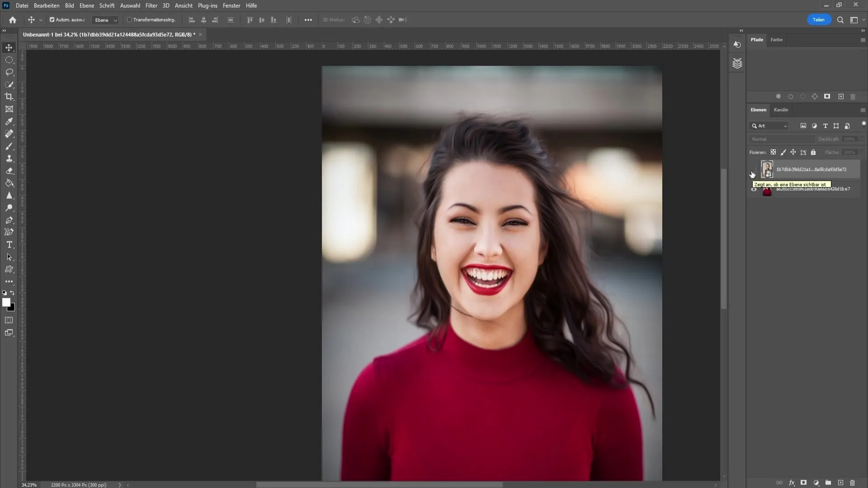Open the Ebenen panel flyout menu
The height and width of the screenshot is (488, 868).
coord(863,110)
